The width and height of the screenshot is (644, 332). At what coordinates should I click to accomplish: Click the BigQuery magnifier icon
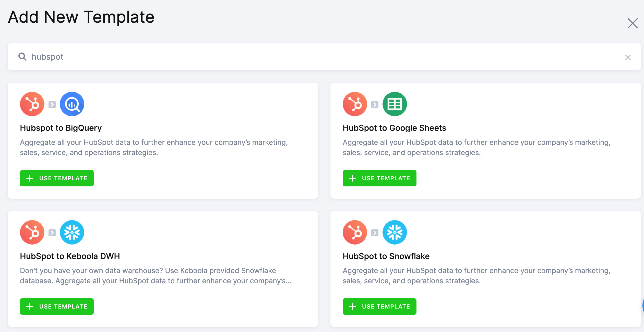[x=72, y=104]
